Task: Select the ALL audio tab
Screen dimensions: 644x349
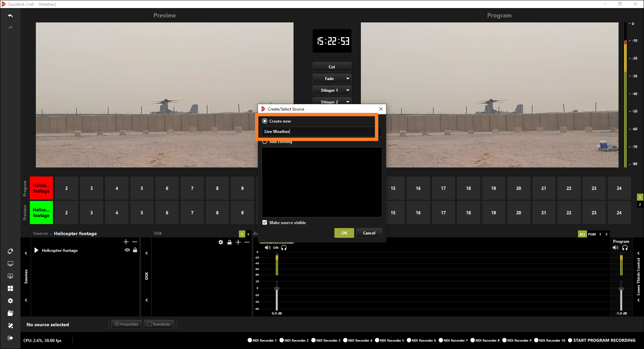Action: [582, 234]
